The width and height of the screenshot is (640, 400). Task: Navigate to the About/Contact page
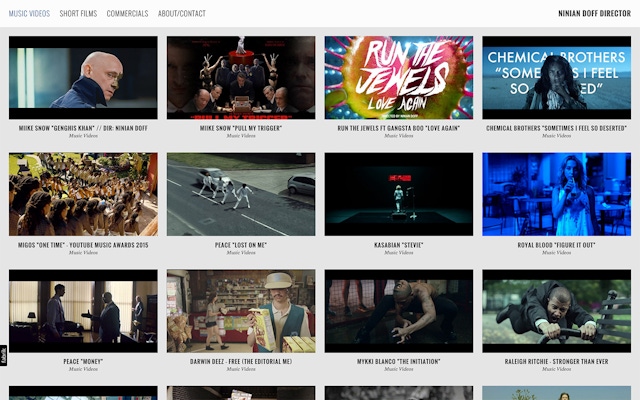pyautogui.click(x=182, y=14)
